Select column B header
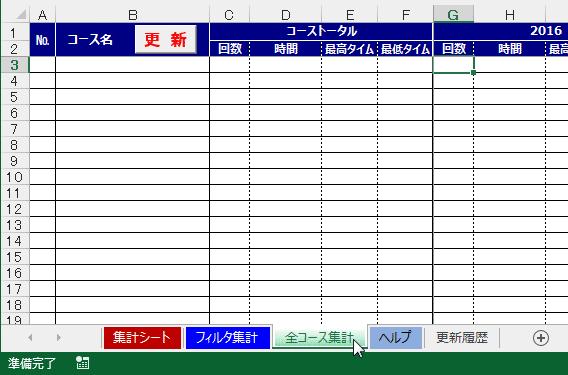The image size is (568, 375). tap(133, 15)
